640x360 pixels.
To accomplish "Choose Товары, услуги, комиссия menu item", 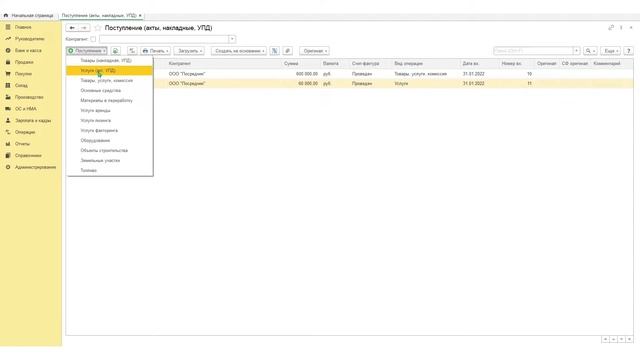I will pos(110,80).
